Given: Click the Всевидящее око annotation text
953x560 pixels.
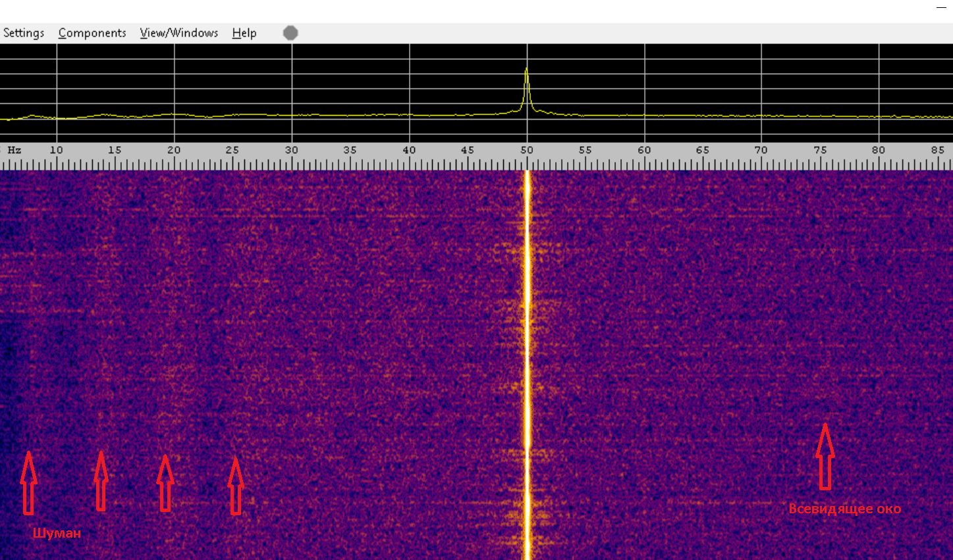Looking at the screenshot, I should (844, 509).
